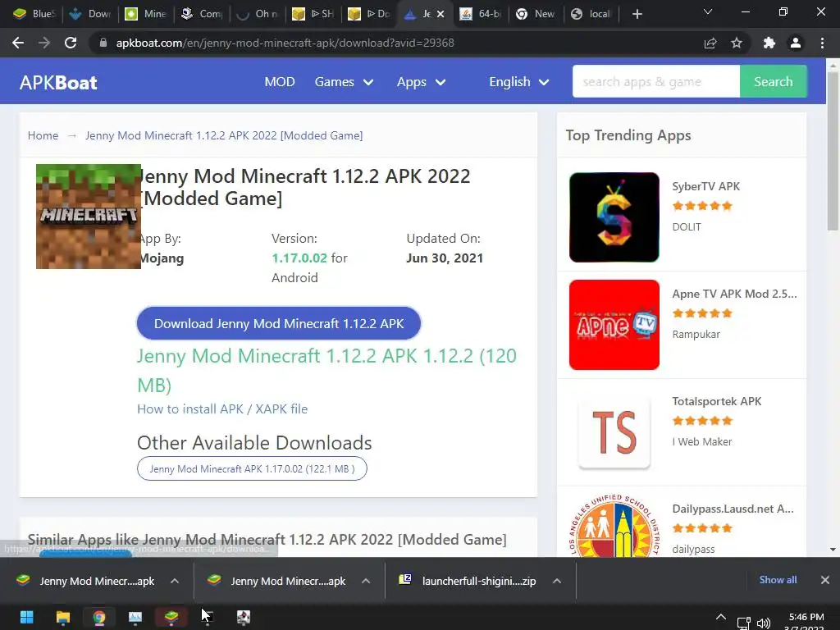This screenshot has width=840, height=630.
Task: Click the scrollbar down arrow
Action: [833, 549]
